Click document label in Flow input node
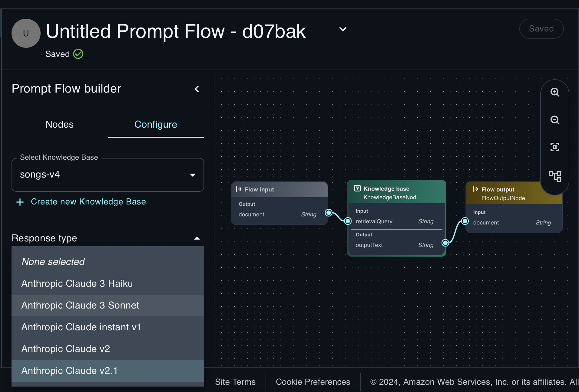 coord(251,214)
